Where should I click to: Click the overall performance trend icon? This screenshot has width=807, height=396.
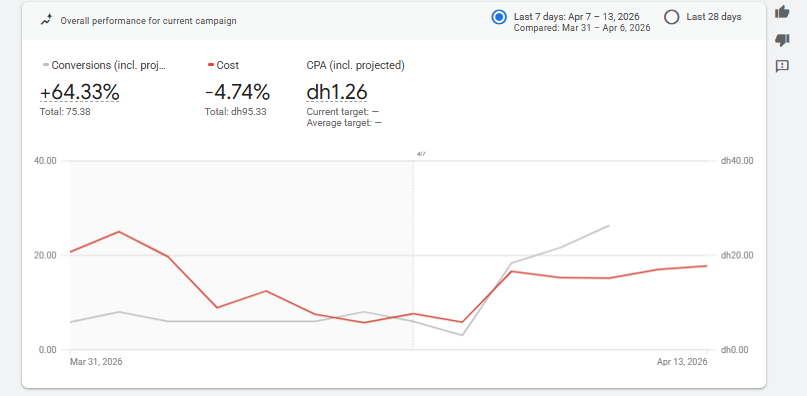click(47, 21)
